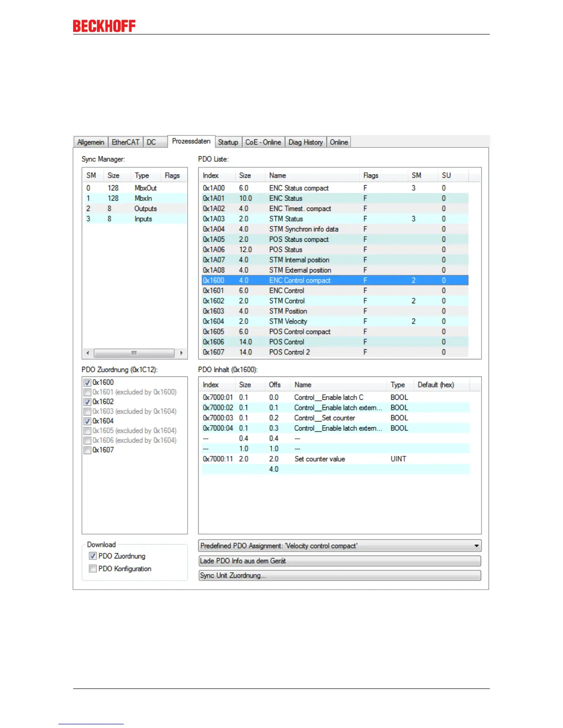The width and height of the screenshot is (563, 728).
Task: Select Control__Enable latch C entry
Action: (x=336, y=398)
